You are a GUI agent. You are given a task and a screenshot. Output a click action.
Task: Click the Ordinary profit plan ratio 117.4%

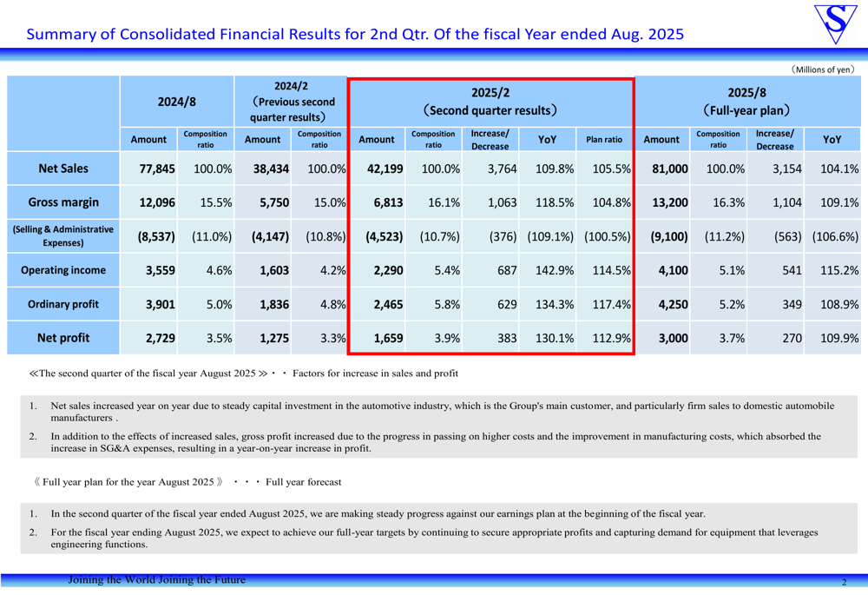tap(611, 304)
